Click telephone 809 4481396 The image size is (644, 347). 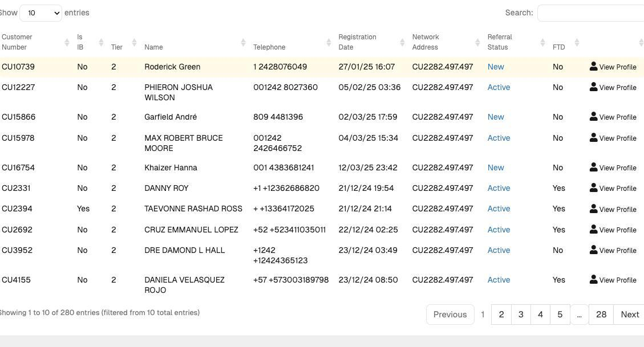[x=278, y=117]
